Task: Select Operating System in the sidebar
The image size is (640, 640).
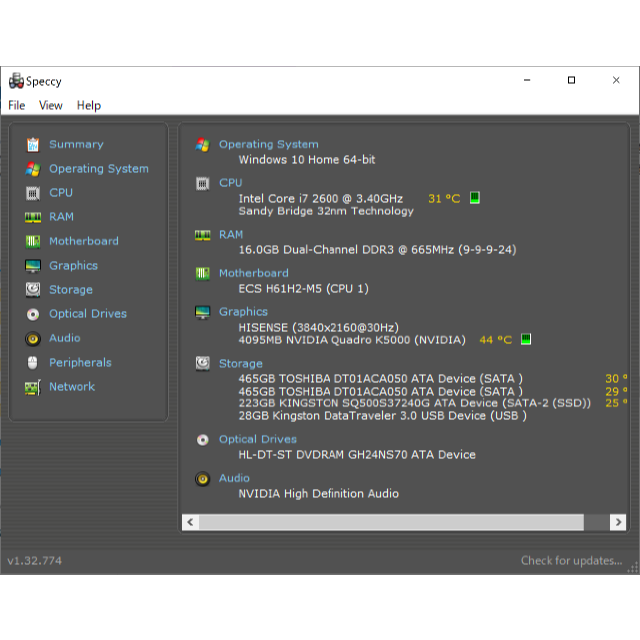Action: 99,169
